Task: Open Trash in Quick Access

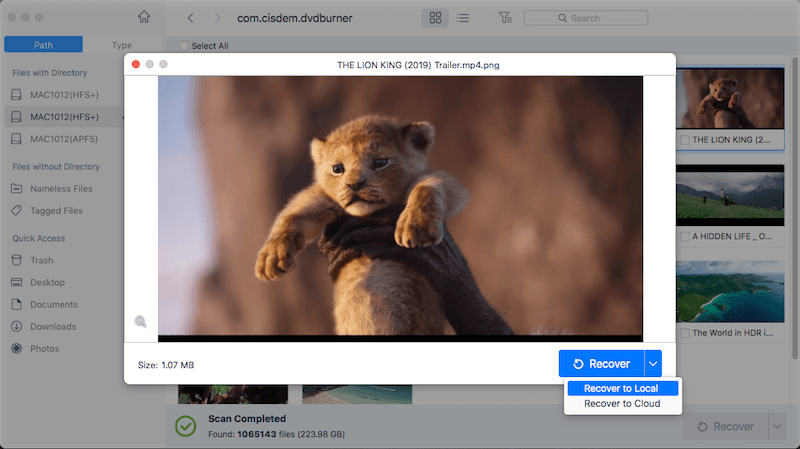Action: 41,260
